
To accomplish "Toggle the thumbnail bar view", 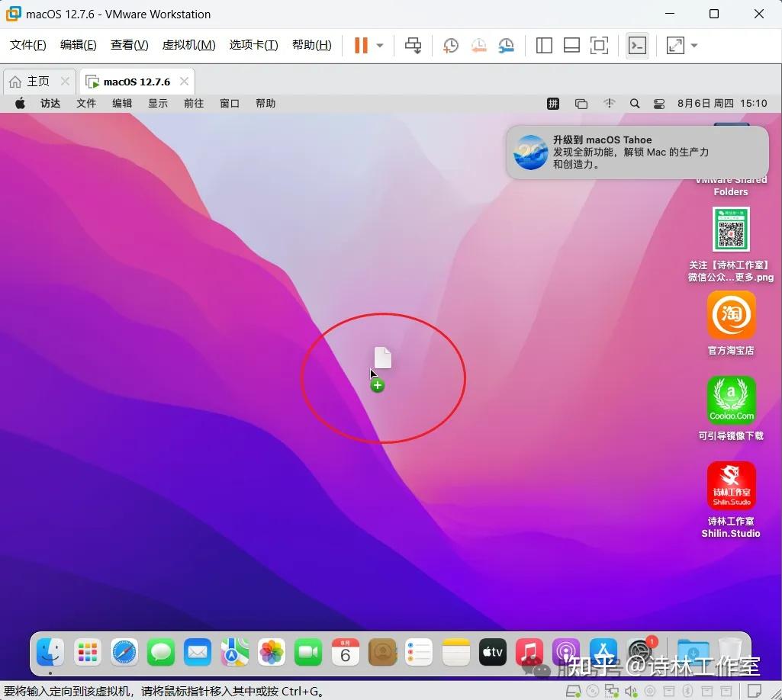I will [x=571, y=46].
